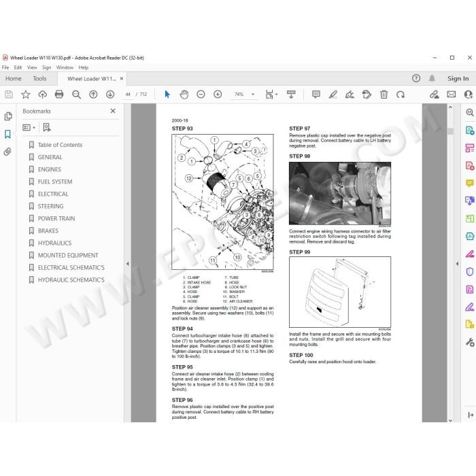The height and width of the screenshot is (476, 476).
Task: Add a comment sticky note
Action: pyautogui.click(x=316, y=95)
